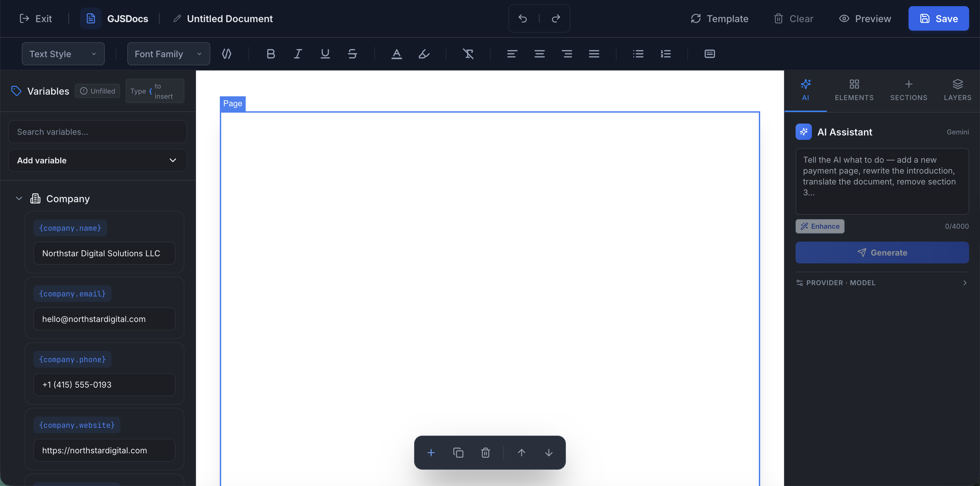Edit the Northstar Digital Solutions LLC field
Image resolution: width=980 pixels, height=486 pixels.
[104, 253]
